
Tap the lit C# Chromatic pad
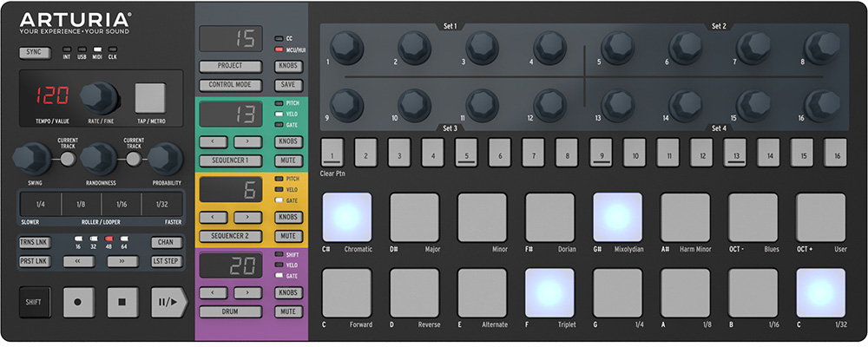347,218
